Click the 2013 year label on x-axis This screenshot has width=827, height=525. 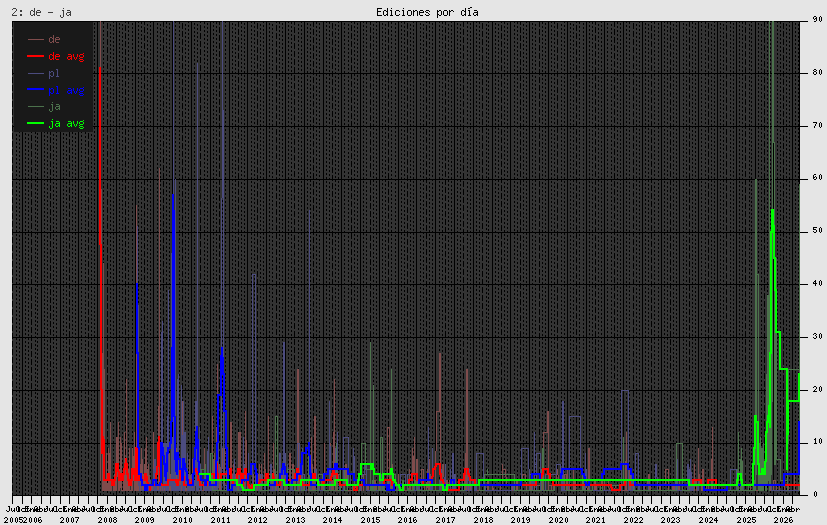pos(295,520)
